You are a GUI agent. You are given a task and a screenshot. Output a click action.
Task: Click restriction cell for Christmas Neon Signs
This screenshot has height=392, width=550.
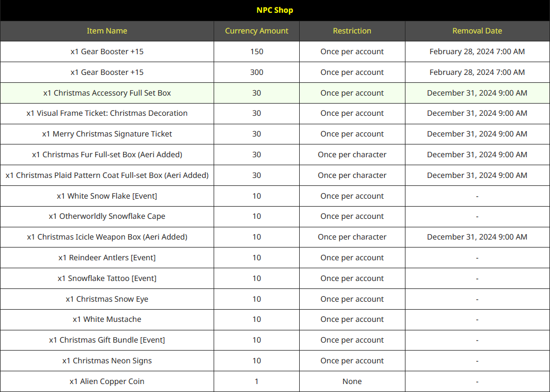tap(352, 361)
